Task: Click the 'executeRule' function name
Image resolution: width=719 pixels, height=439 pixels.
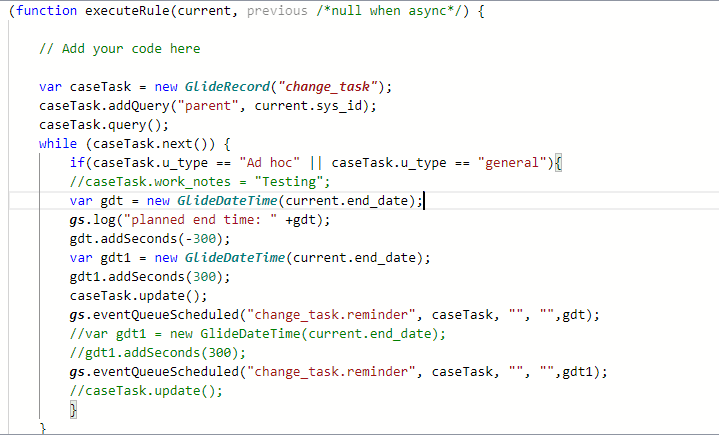Action: click(127, 11)
